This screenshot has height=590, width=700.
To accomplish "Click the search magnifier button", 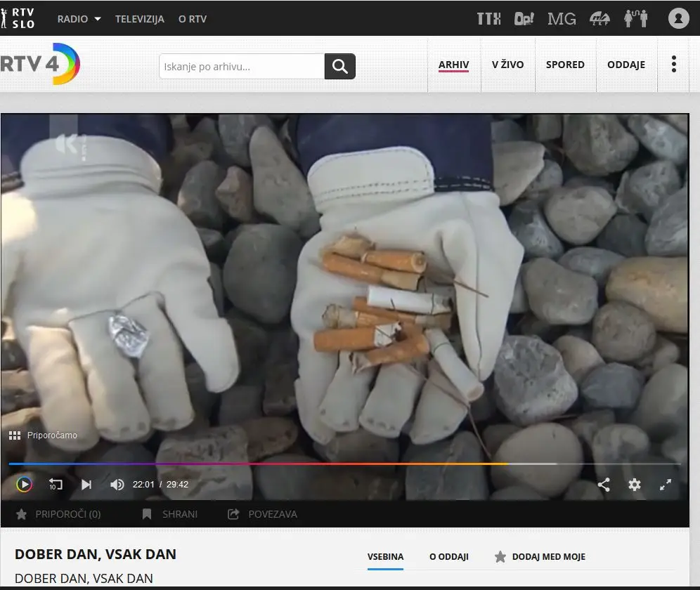I will [339, 67].
